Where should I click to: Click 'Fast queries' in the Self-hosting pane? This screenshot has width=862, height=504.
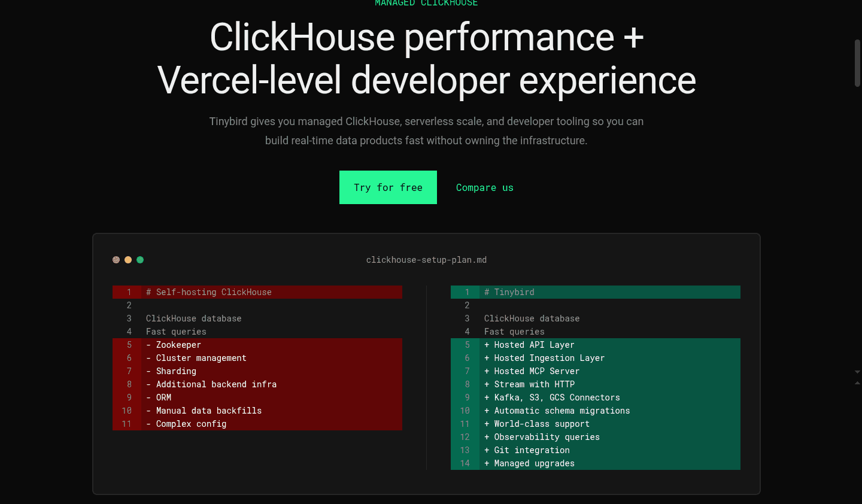(176, 332)
